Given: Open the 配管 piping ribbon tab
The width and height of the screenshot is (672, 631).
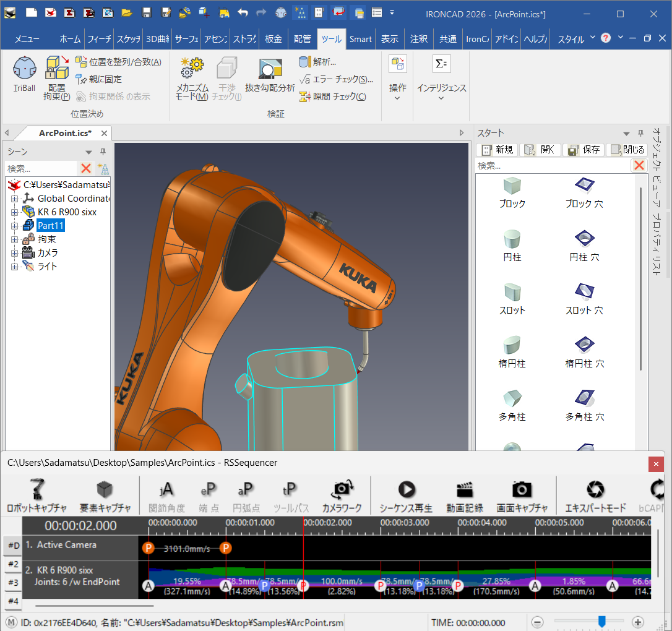Looking at the screenshot, I should (303, 39).
